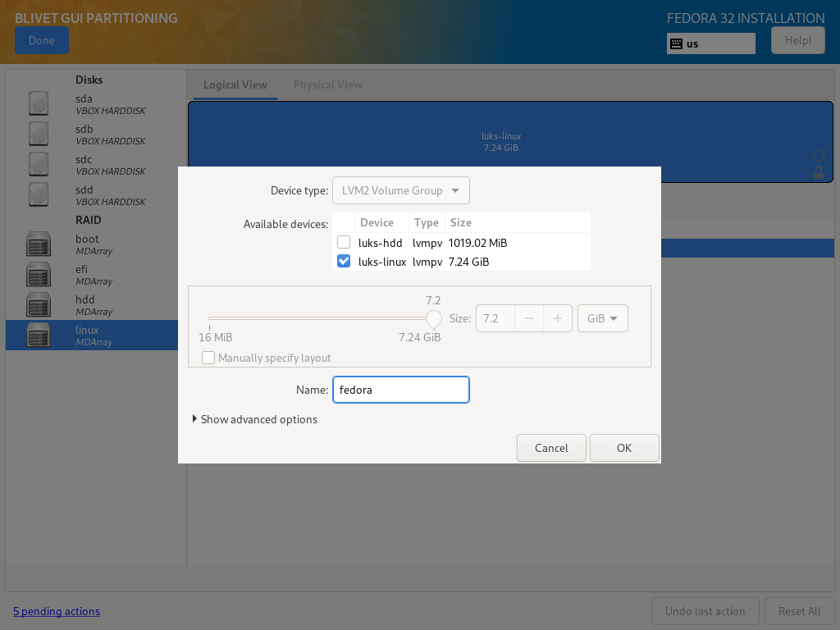
Task: Uncheck the luks-linux device checkbox
Action: (x=344, y=262)
